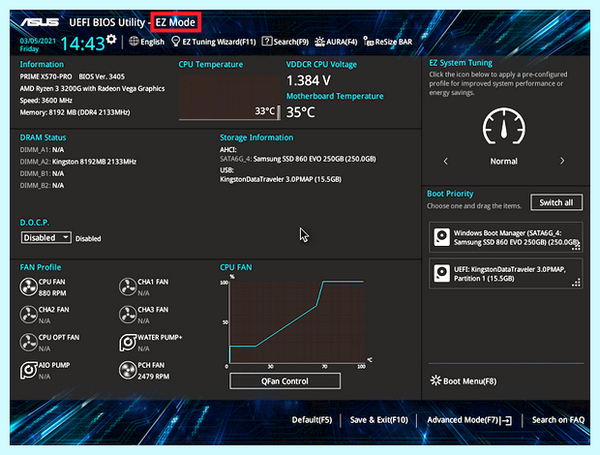The width and height of the screenshot is (600, 455).
Task: Click the AIO PUMP icon
Action: coord(28,370)
